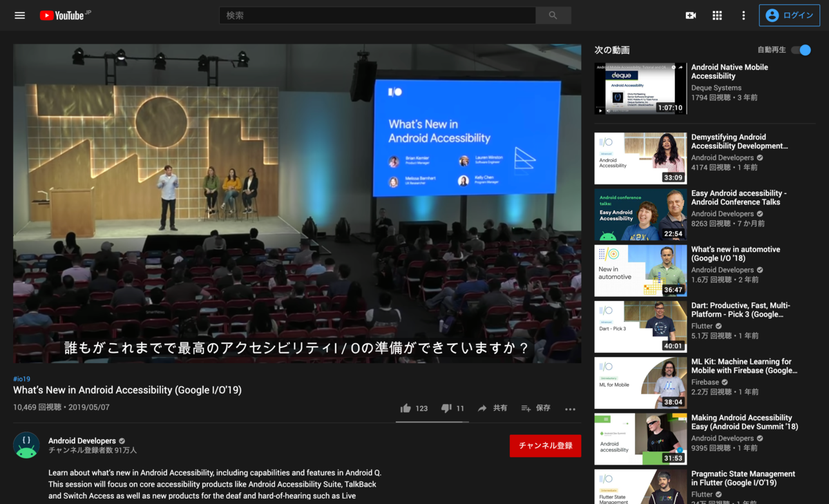The height and width of the screenshot is (504, 829).
Task: Open the create video camera icon
Action: (x=690, y=15)
